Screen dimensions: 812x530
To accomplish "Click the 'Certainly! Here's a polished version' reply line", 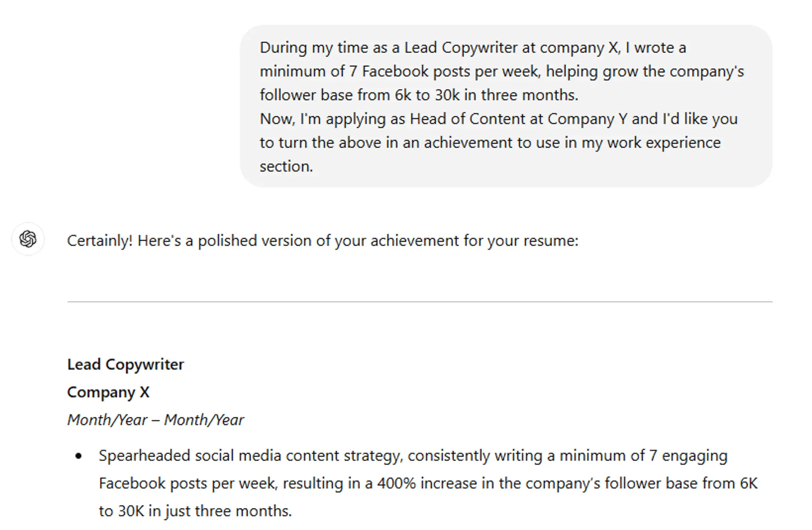I will (x=322, y=241).
